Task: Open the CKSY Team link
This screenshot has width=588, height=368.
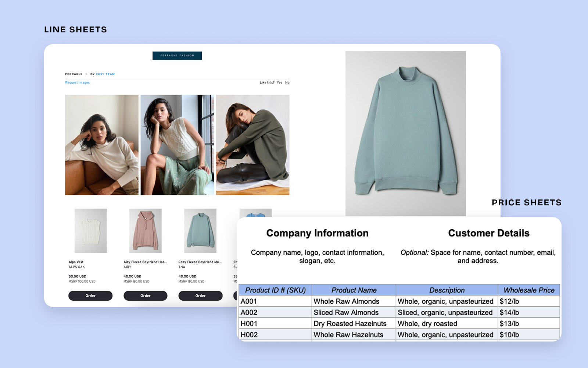Action: pos(105,74)
